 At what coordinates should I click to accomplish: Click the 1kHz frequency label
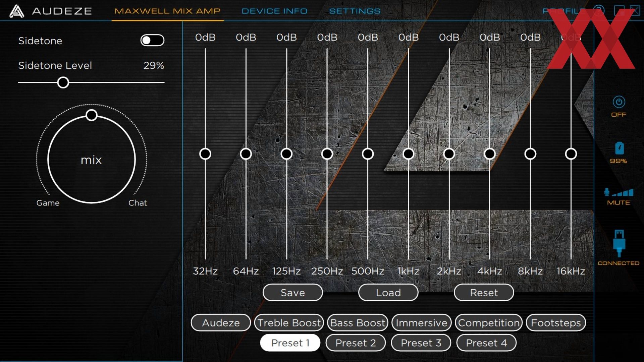pyautogui.click(x=409, y=271)
